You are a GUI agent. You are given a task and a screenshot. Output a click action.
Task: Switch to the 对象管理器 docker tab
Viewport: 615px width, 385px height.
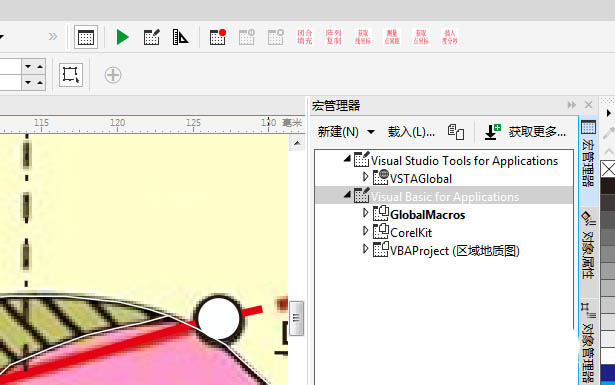[x=588, y=342]
